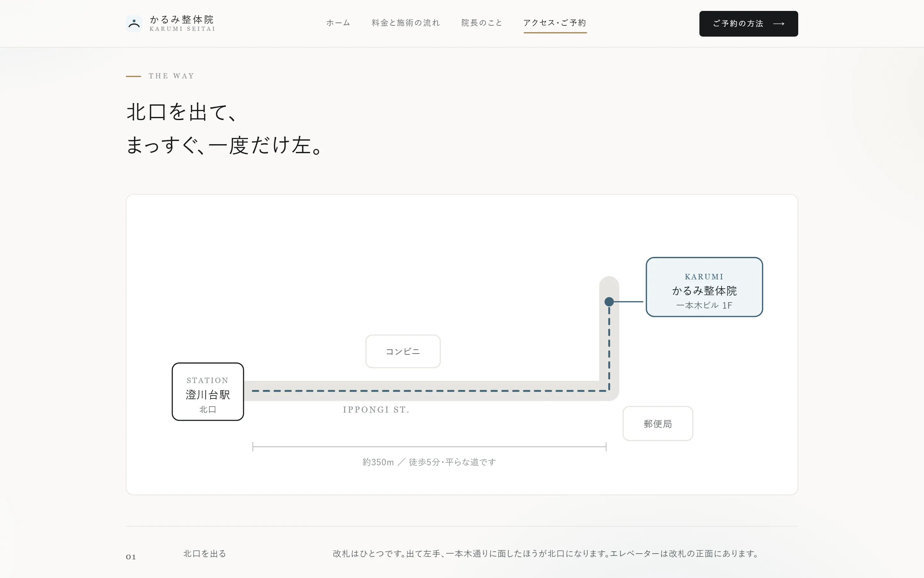Open 料金と施術の流れ nav item
This screenshot has height=578, width=924.
406,23
